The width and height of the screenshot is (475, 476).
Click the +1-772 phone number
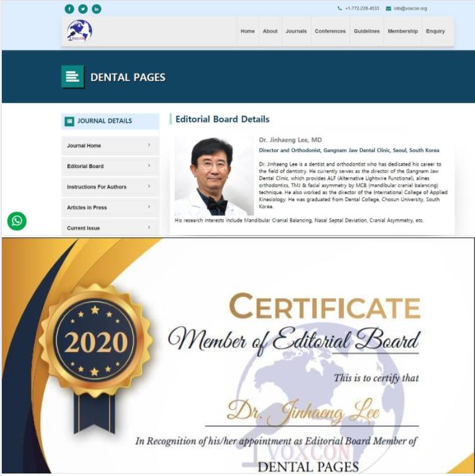pos(362,9)
